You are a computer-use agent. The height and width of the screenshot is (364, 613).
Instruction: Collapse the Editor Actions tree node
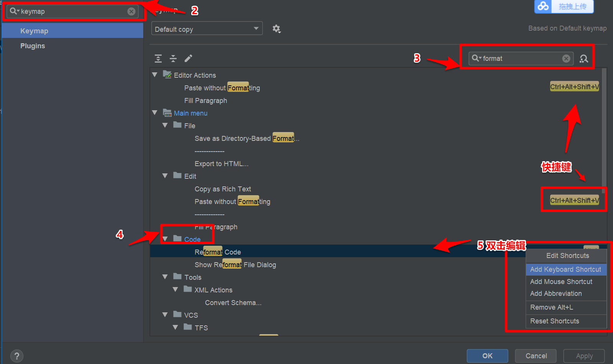pos(155,75)
